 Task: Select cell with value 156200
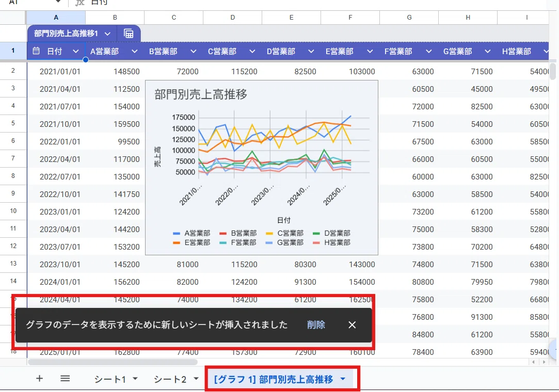115,282
